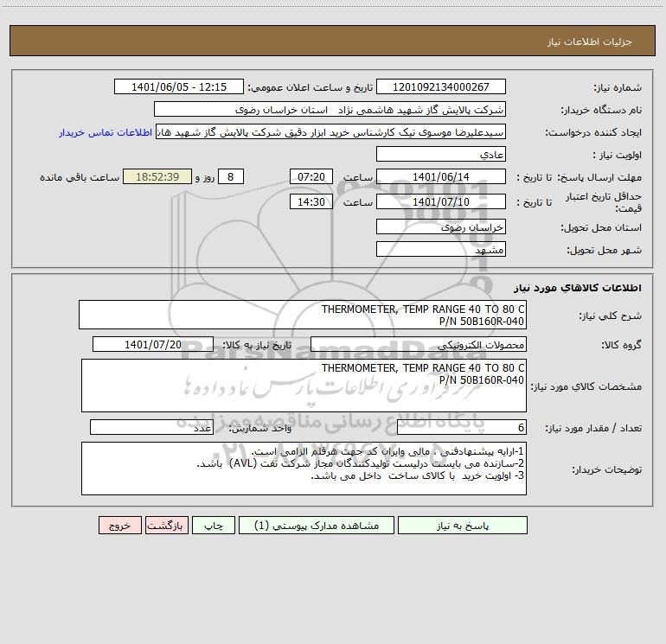The image size is (666, 644).
Task: Click the مهلت ارسال پاسخ label
Action: tap(599, 177)
